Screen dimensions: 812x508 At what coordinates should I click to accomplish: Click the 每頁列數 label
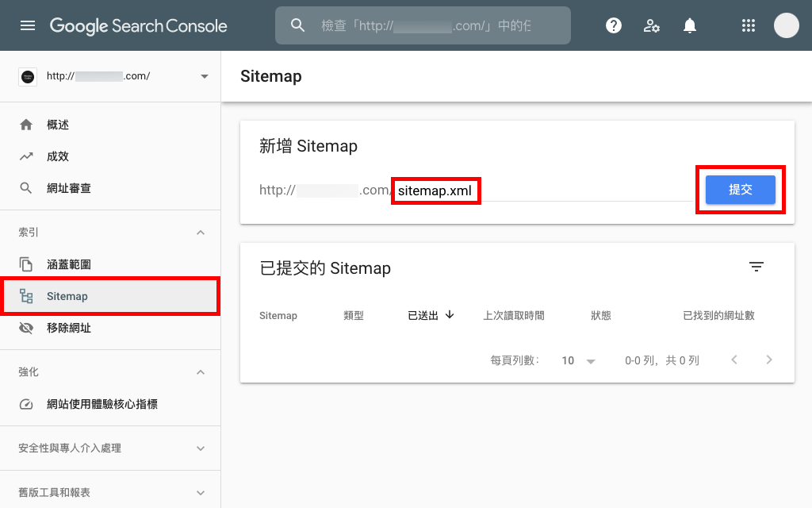point(515,360)
